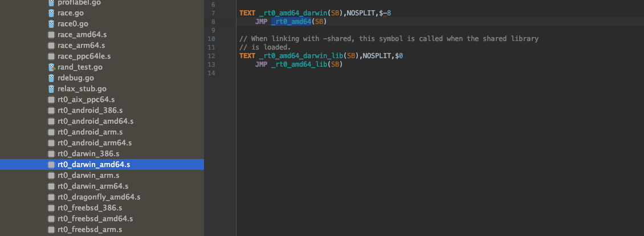Click the _rt0_amd64_darwin symbol on line 7
Image resolution: width=644 pixels, height=236 pixels.
[294, 13]
